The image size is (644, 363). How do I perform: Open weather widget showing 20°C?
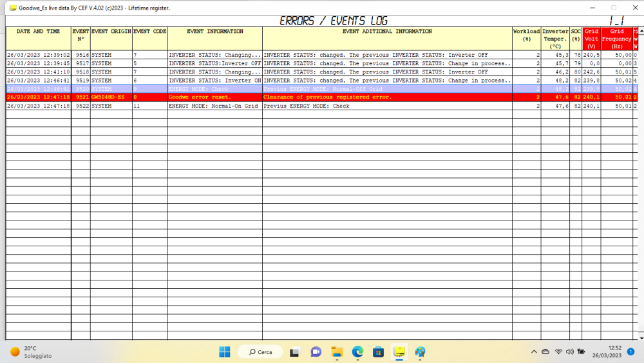[x=31, y=352]
